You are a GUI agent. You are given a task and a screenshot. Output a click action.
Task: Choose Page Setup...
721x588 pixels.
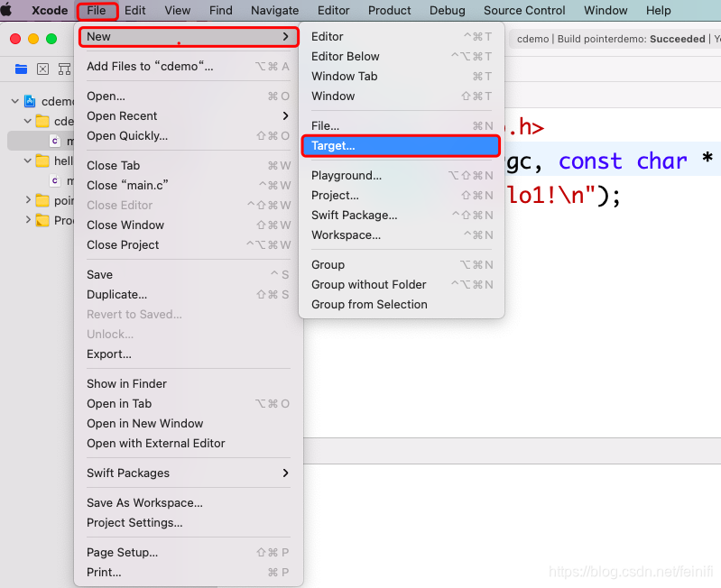coord(189,553)
